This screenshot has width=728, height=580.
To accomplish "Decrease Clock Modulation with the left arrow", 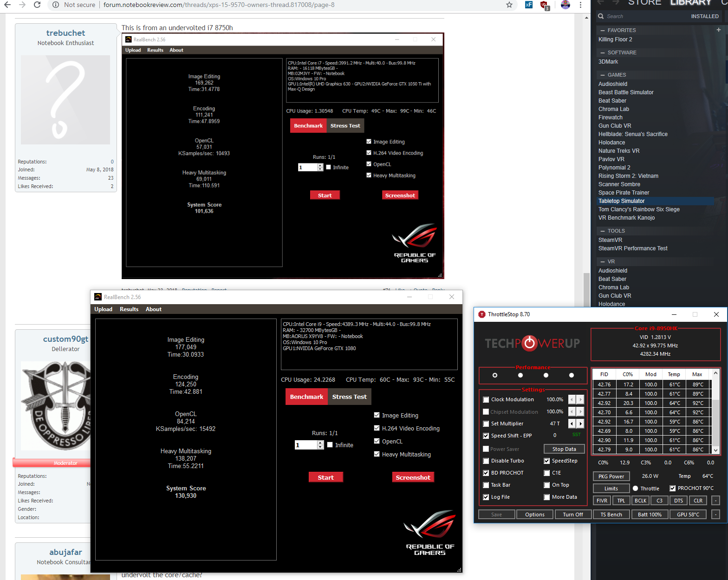I will point(572,399).
